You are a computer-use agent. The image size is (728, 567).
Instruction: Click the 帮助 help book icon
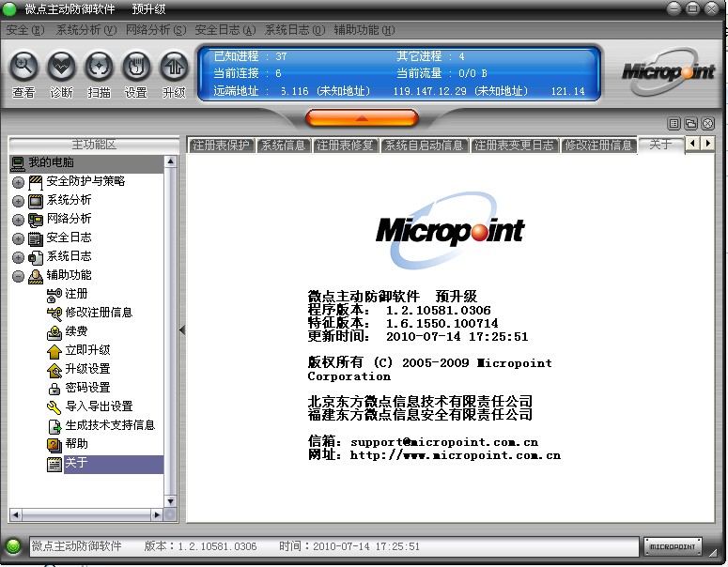click(x=54, y=445)
